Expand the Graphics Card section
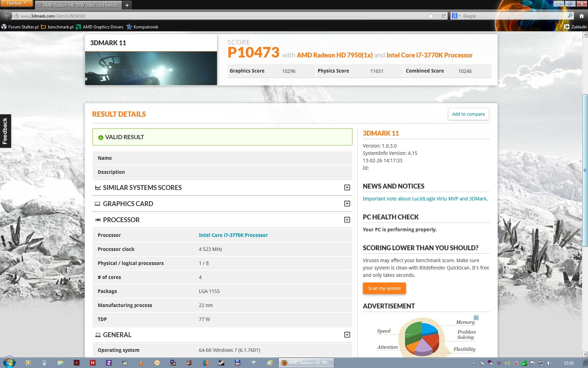This screenshot has width=588, height=368. pos(347,204)
